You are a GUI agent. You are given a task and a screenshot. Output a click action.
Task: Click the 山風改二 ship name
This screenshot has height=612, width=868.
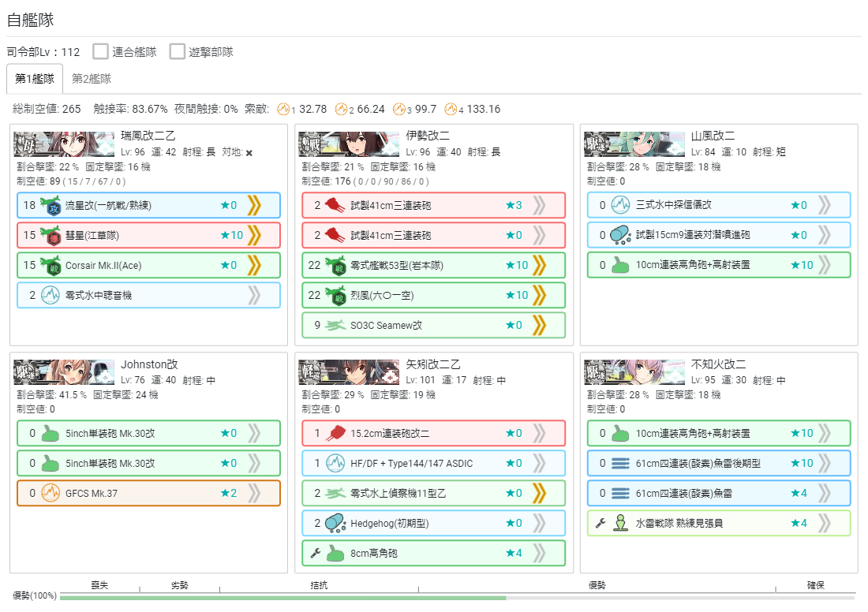(713, 136)
